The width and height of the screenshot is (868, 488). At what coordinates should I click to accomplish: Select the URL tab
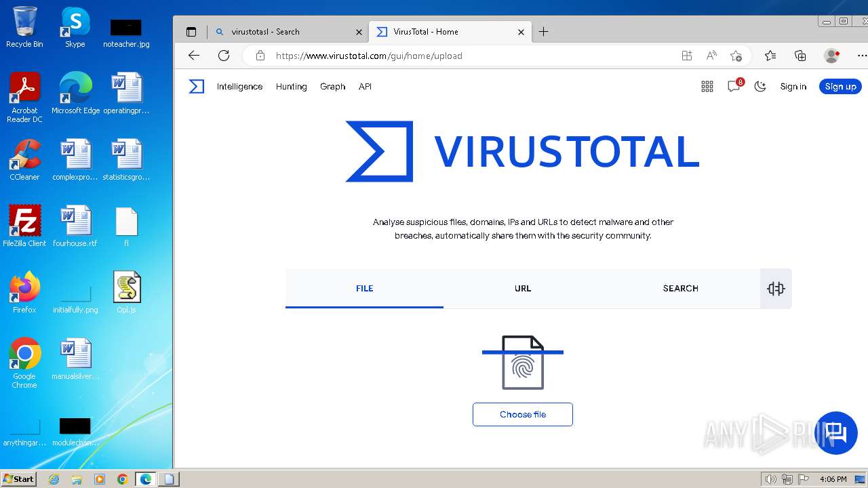click(523, 289)
